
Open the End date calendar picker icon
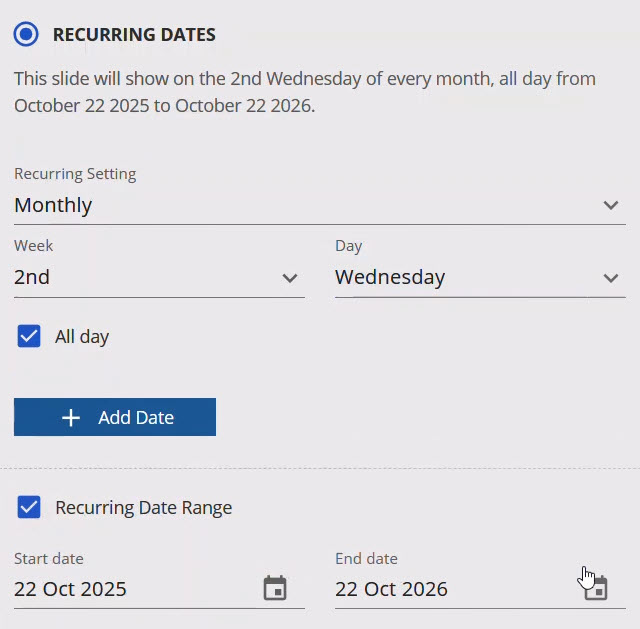point(596,589)
